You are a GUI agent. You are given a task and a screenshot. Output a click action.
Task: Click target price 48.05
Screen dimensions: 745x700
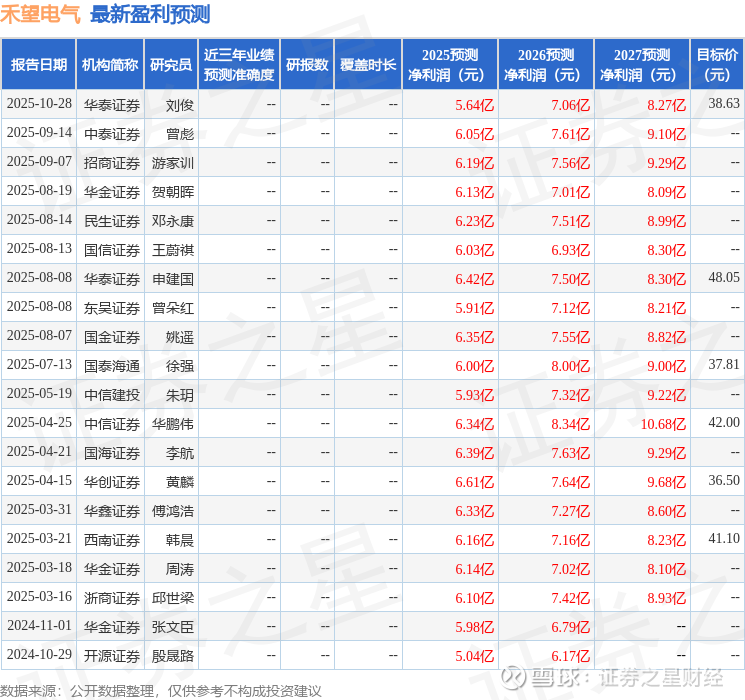[724, 277]
